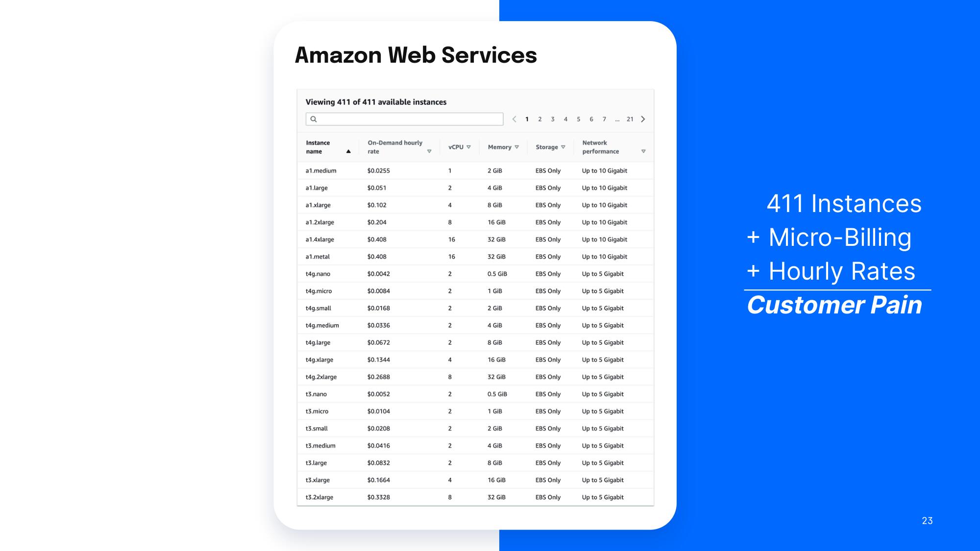Select page 3 in pagination
This screenshot has width=980, height=551.
pyautogui.click(x=552, y=118)
